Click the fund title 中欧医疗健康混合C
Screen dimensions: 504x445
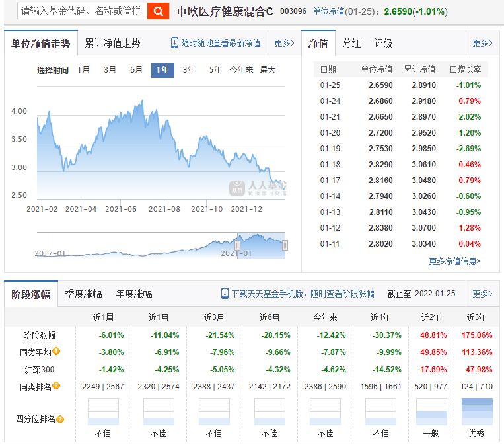[225, 12]
